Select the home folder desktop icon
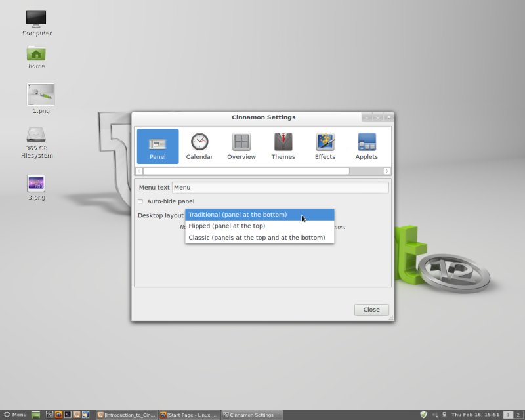The height and width of the screenshot is (420, 525). coord(36,57)
